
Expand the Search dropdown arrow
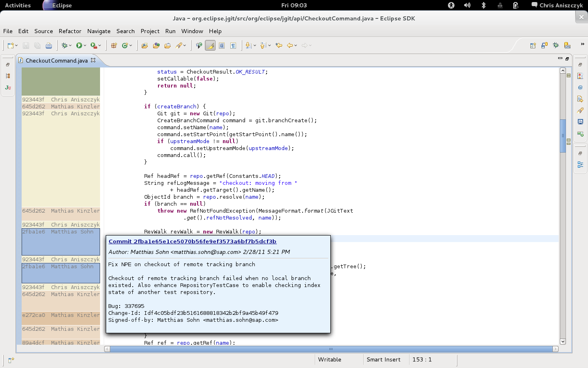click(x=185, y=45)
